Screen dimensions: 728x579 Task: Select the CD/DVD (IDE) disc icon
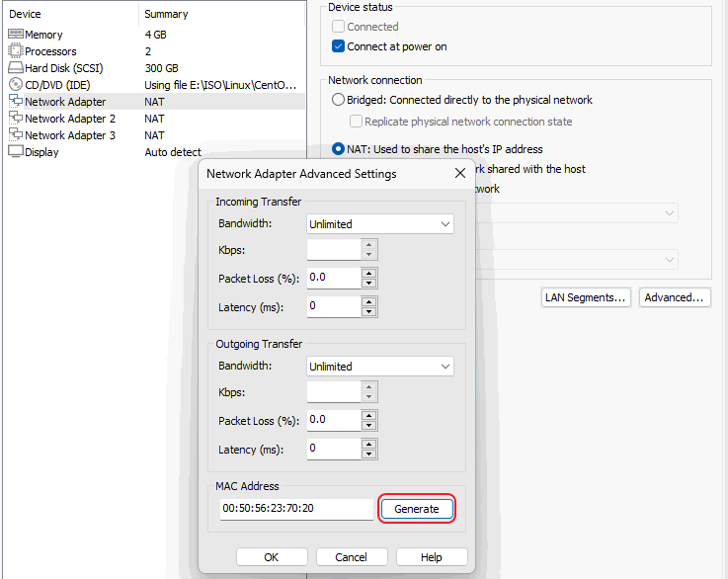pyautogui.click(x=16, y=85)
